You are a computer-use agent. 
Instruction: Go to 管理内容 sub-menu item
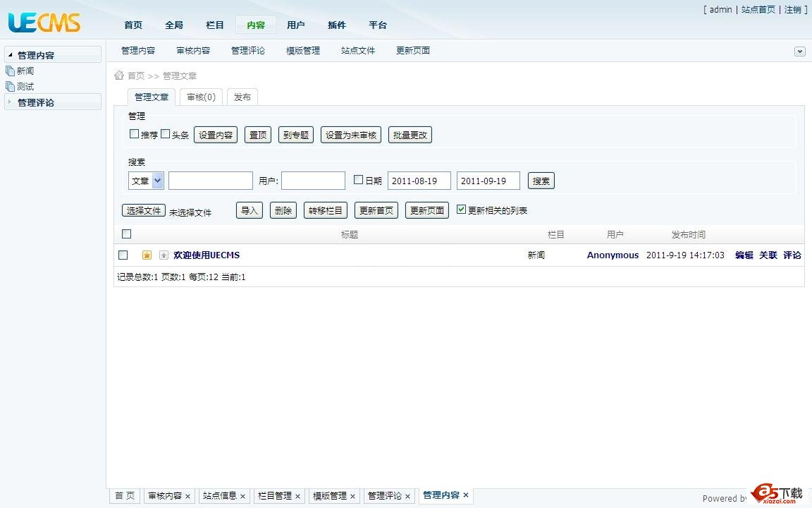pos(138,51)
